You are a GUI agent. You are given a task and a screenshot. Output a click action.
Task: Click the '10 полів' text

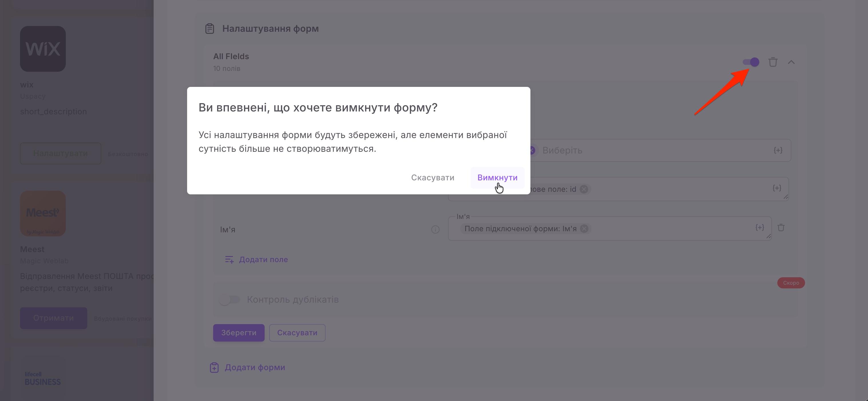(x=227, y=69)
